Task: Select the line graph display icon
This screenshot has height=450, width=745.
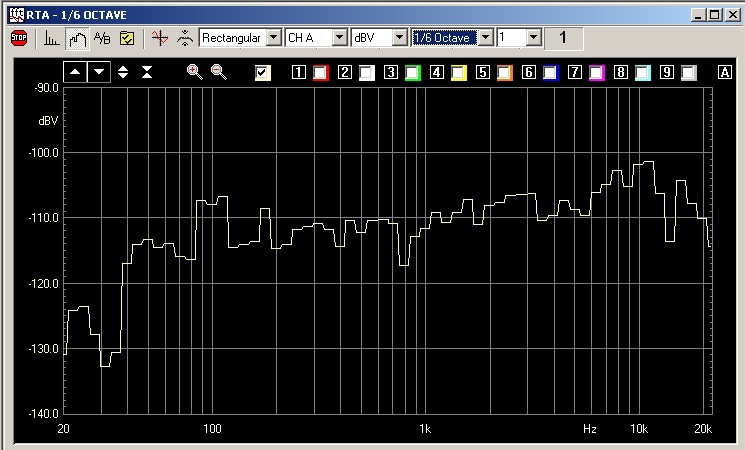Action: 76,38
